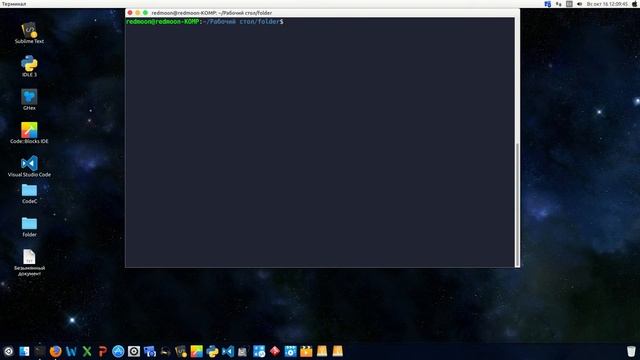
Task: Select the Безымянный документ text file
Action: pyautogui.click(x=29, y=262)
